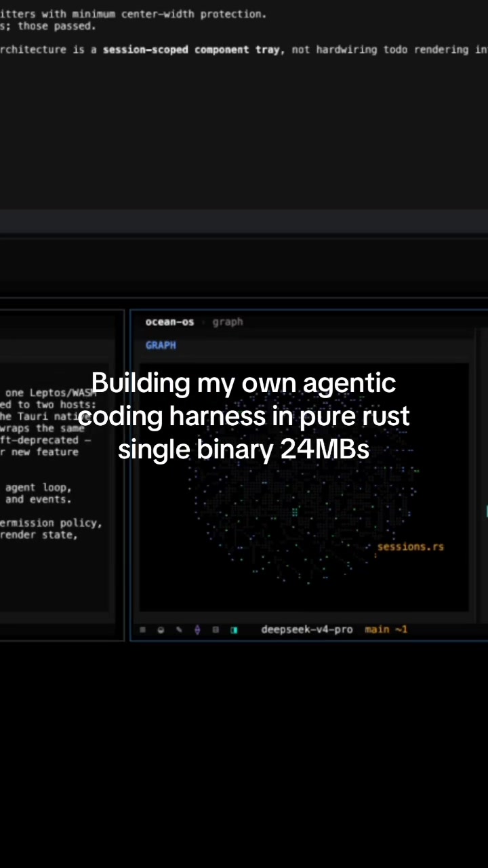Open the gray grid icon in status bar
Image resolution: width=488 pixels, height=868 pixels.
216,629
